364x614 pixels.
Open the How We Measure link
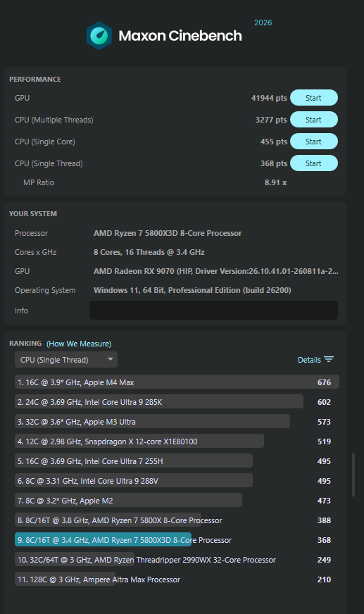79,344
